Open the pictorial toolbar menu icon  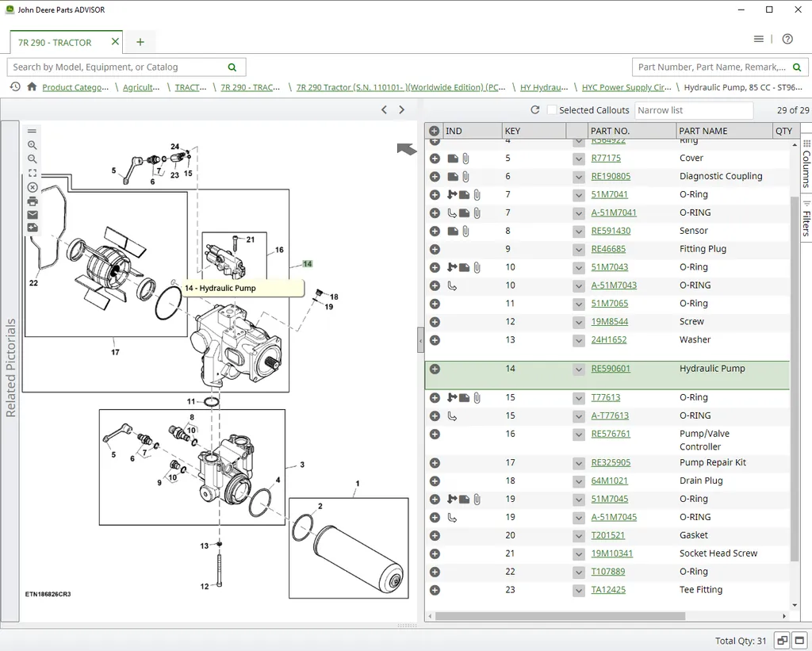tap(32, 131)
